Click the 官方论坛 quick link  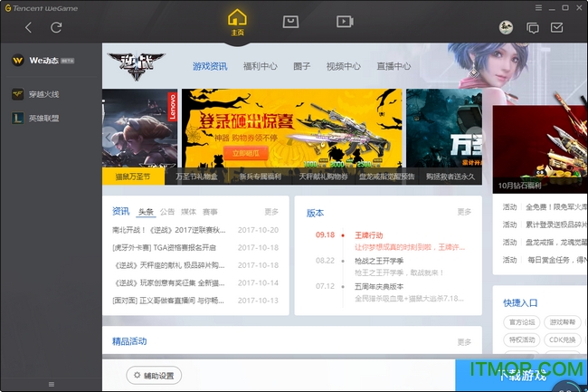coord(522,322)
